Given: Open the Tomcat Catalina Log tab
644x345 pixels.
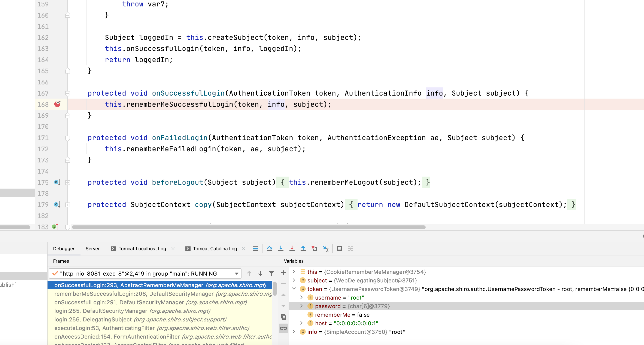Looking at the screenshot, I should click(215, 248).
